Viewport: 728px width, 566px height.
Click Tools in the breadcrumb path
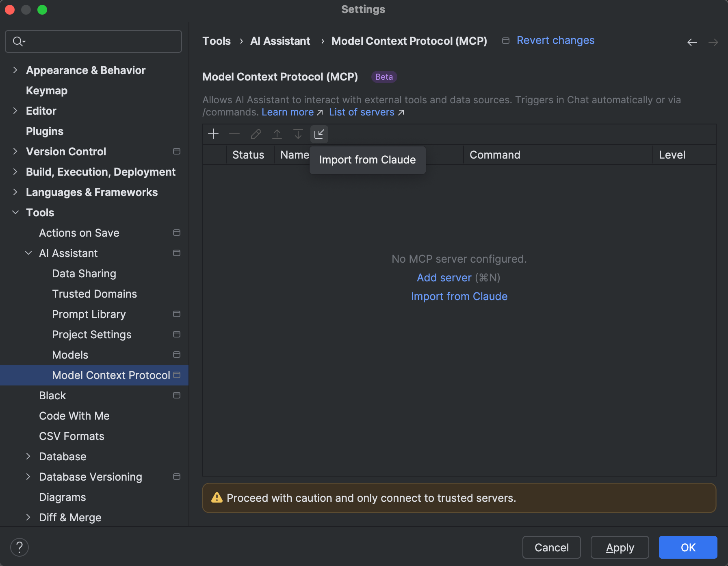[216, 41]
